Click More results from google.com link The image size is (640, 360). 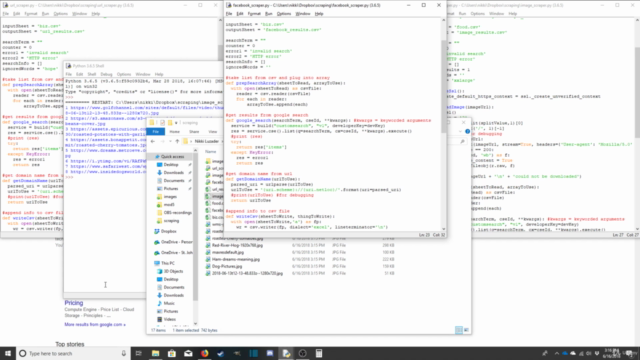95,324
